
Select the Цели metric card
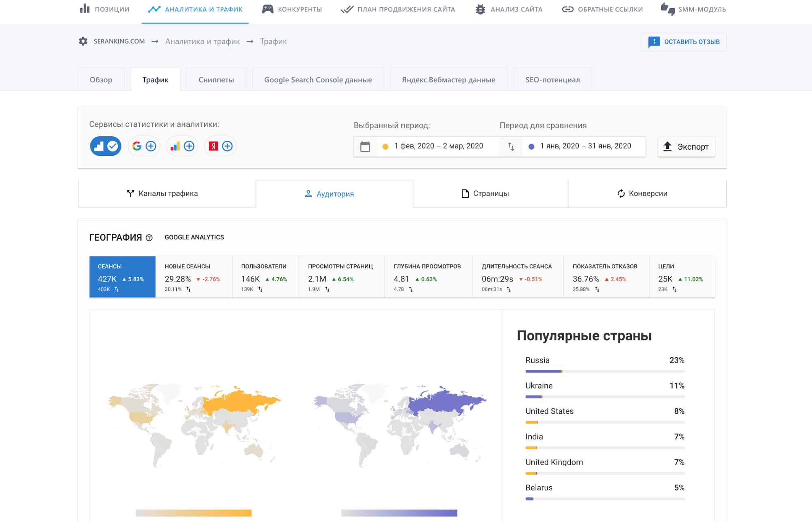tap(682, 277)
